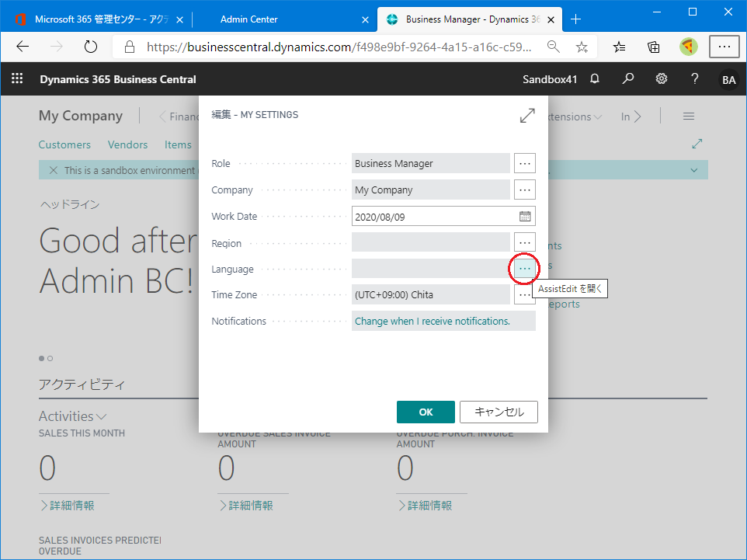
Task: Expand the My Settings dialog to full size
Action: [527, 115]
